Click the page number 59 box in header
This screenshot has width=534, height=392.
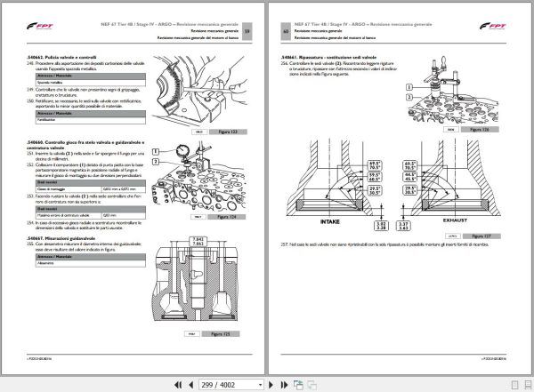click(x=247, y=31)
